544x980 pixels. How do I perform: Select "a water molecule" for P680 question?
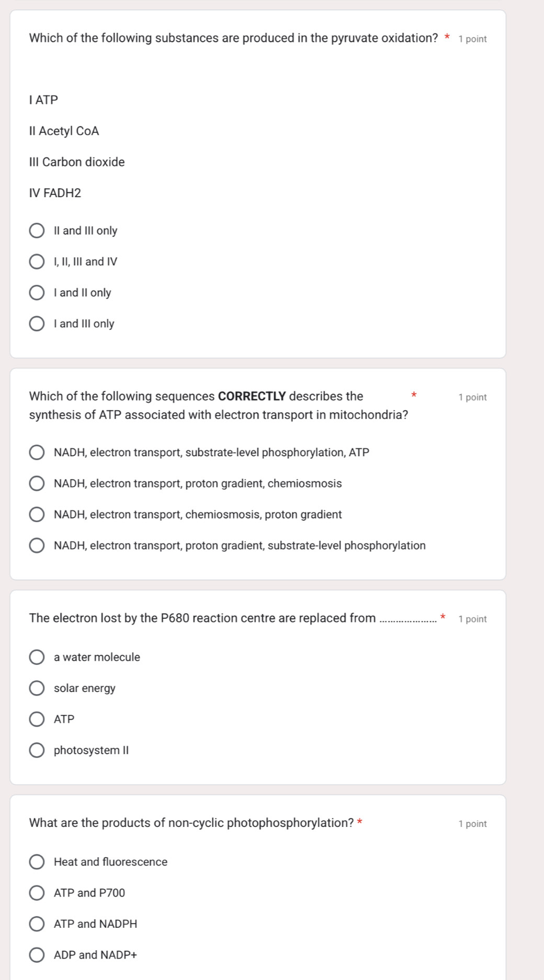pyautogui.click(x=37, y=656)
